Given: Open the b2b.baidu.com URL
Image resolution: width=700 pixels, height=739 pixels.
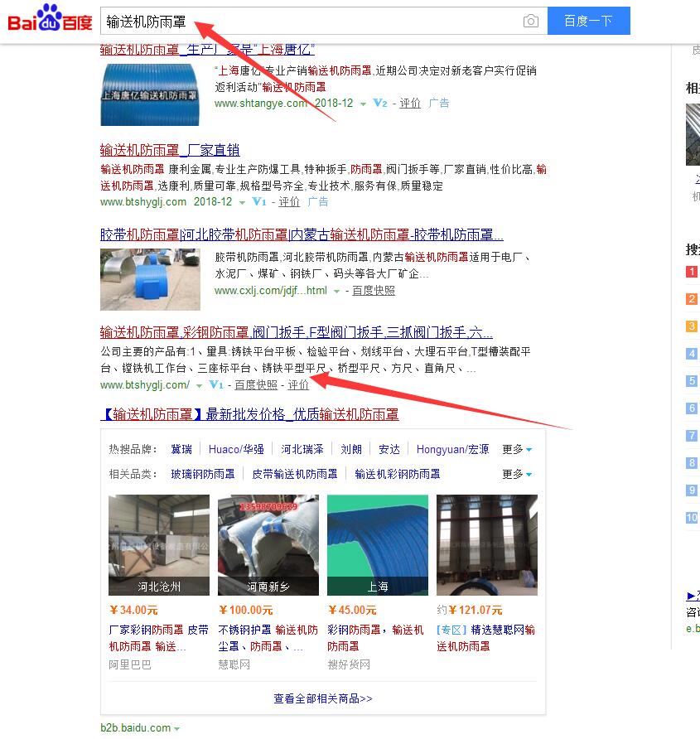Looking at the screenshot, I should (x=136, y=727).
